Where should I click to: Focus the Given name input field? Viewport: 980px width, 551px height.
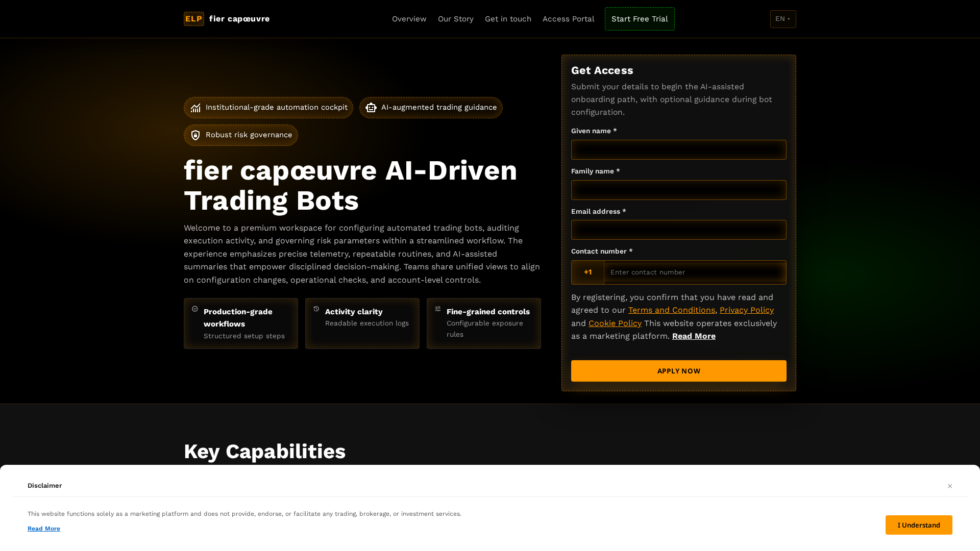coord(679,150)
